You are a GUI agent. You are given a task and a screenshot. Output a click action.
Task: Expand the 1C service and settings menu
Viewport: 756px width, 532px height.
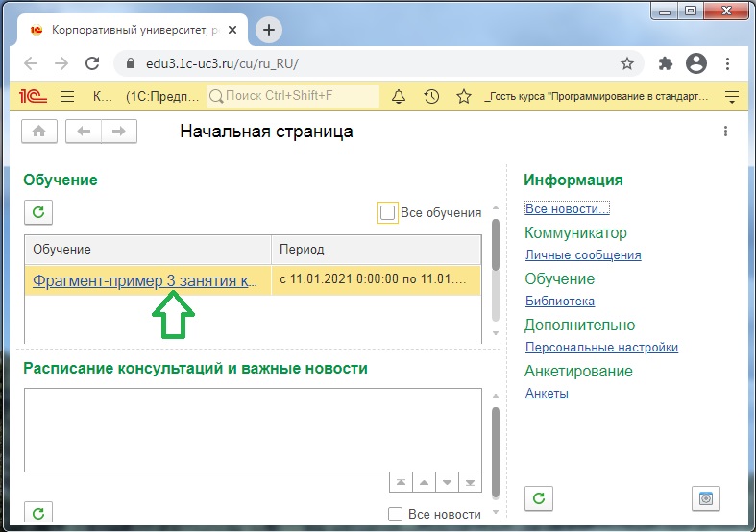click(732, 97)
